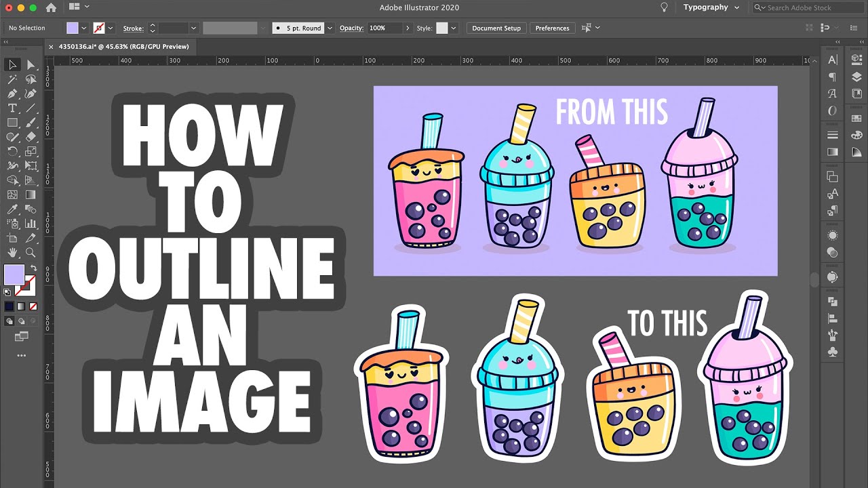
Task: Set paint mode to Color
Action: coord(9,306)
